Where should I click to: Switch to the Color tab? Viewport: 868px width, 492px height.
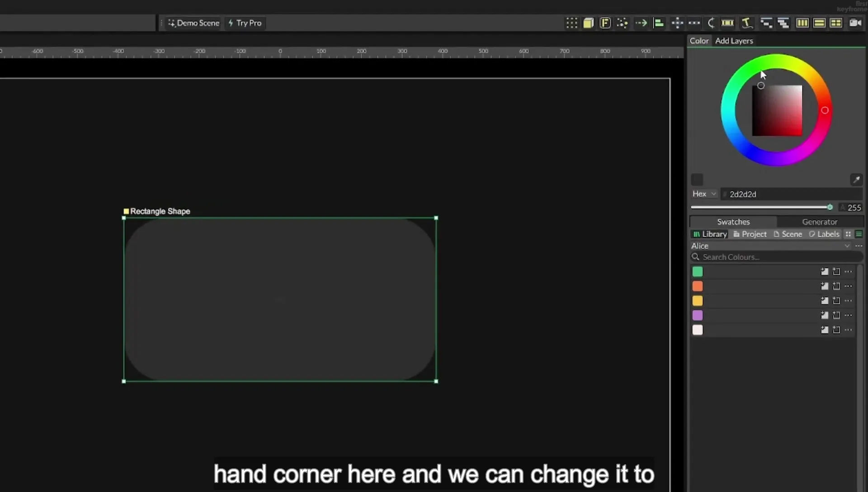[699, 41]
